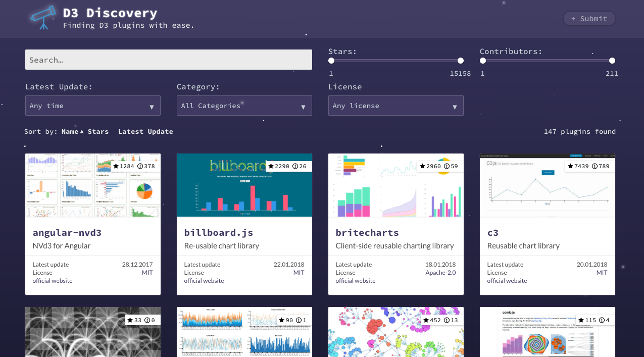
Task: Click the date 22.01.2018
Action: pyautogui.click(x=289, y=265)
